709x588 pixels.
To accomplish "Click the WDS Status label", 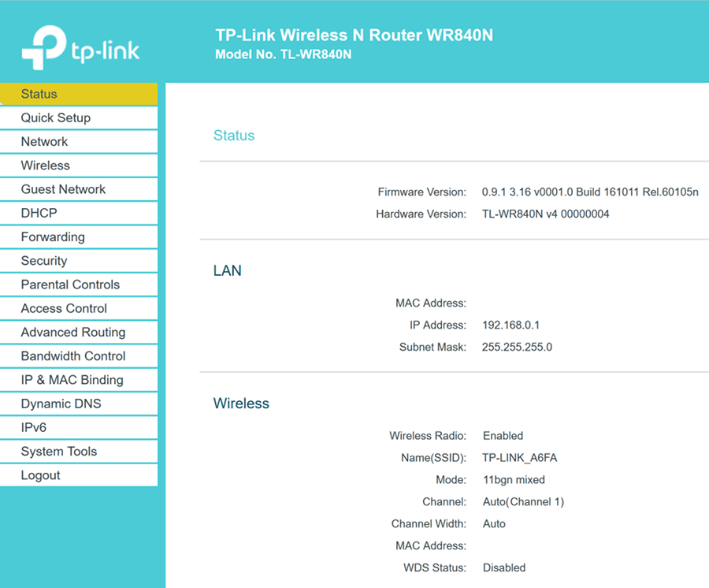I will (435, 568).
